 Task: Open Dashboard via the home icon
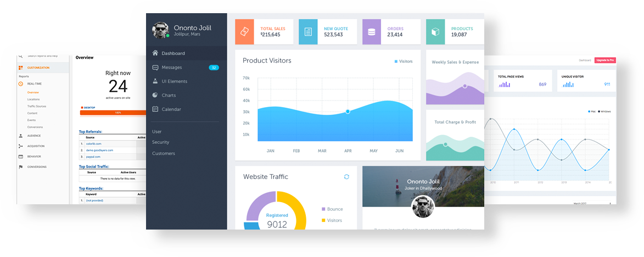tap(156, 53)
